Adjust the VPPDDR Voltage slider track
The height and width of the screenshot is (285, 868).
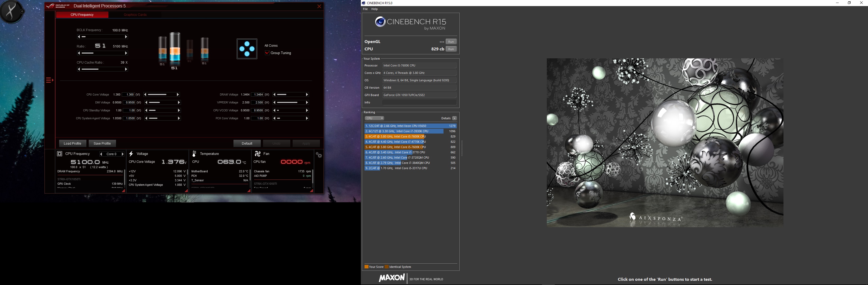click(291, 102)
